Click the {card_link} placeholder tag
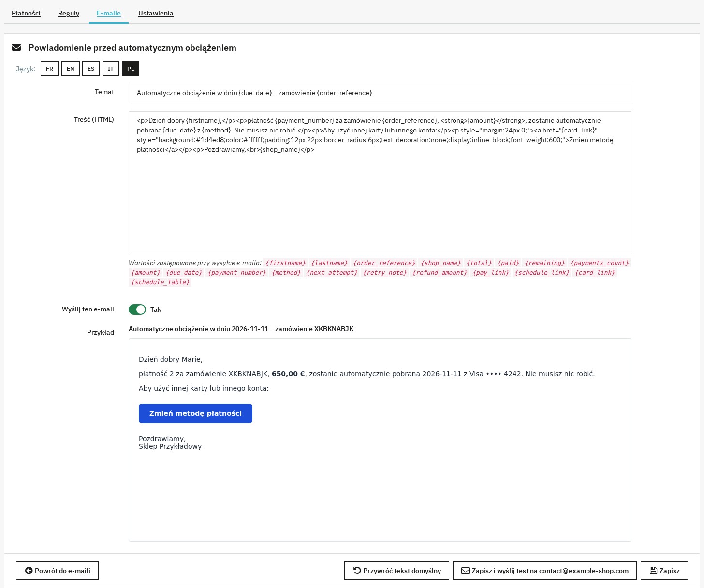The height and width of the screenshot is (588, 704). (x=595, y=273)
